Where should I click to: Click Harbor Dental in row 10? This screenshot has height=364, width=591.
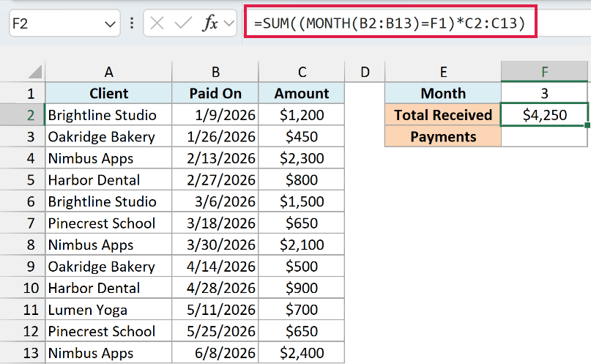click(x=108, y=288)
